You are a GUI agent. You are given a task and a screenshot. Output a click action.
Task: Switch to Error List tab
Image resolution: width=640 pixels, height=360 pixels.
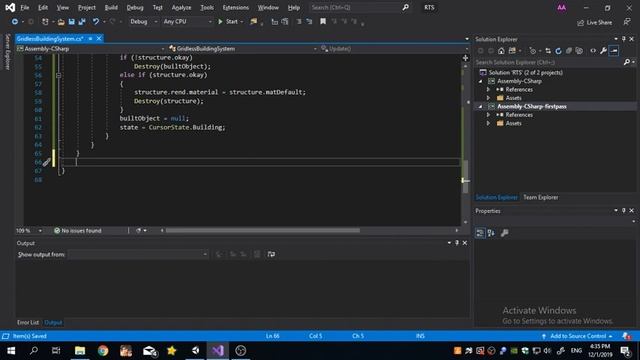point(28,322)
